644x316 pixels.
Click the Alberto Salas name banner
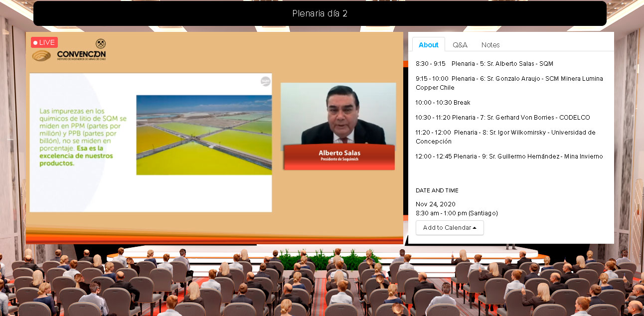coord(339,156)
